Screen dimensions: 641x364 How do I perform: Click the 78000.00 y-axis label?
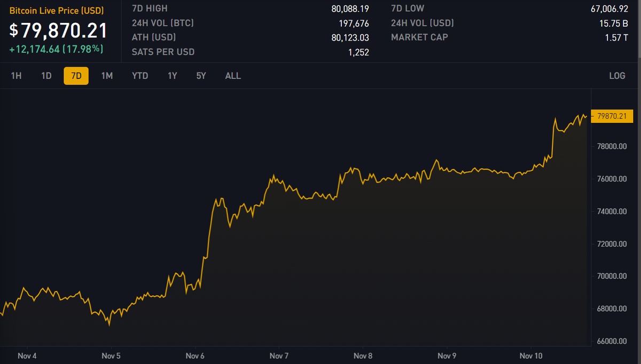coord(612,146)
